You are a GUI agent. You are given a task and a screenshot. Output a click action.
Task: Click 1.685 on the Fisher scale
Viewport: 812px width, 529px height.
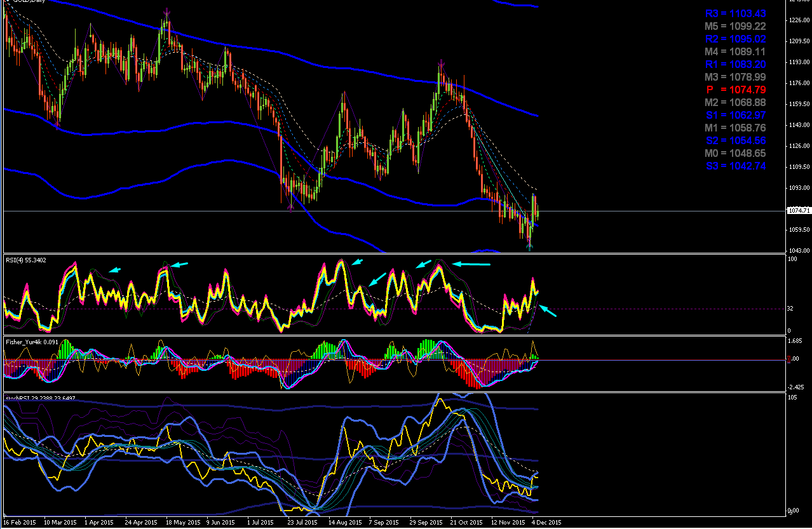tap(795, 340)
